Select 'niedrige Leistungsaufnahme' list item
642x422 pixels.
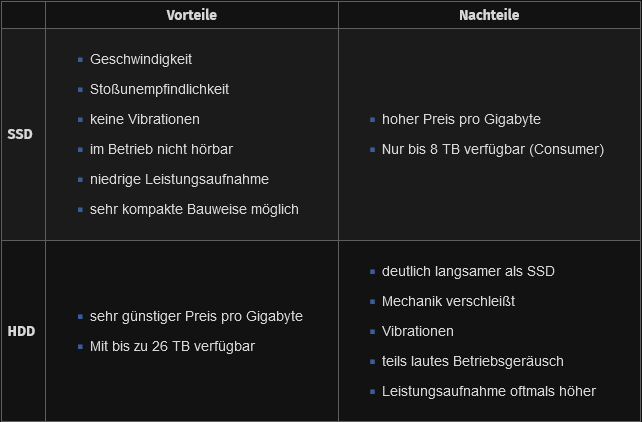click(179, 179)
